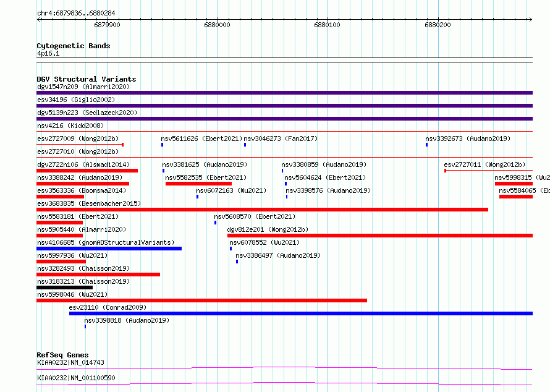The image size is (550, 392).
Task: Click the red dgv812e201 variant bar
Action: pos(380,236)
